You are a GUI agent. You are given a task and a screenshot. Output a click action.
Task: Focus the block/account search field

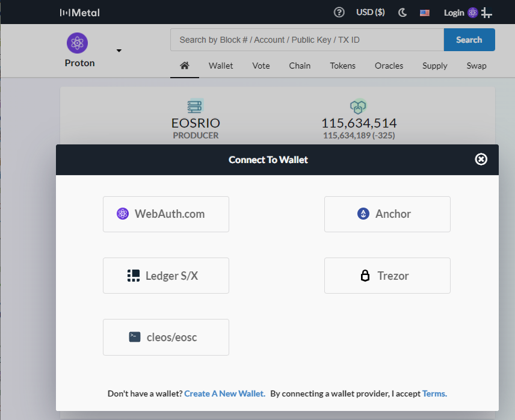(307, 40)
